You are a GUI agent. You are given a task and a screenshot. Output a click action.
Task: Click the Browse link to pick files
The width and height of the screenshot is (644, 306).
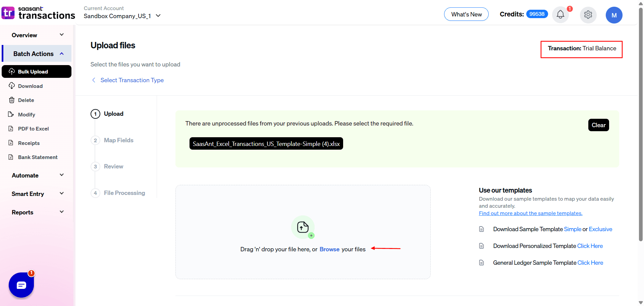point(329,249)
